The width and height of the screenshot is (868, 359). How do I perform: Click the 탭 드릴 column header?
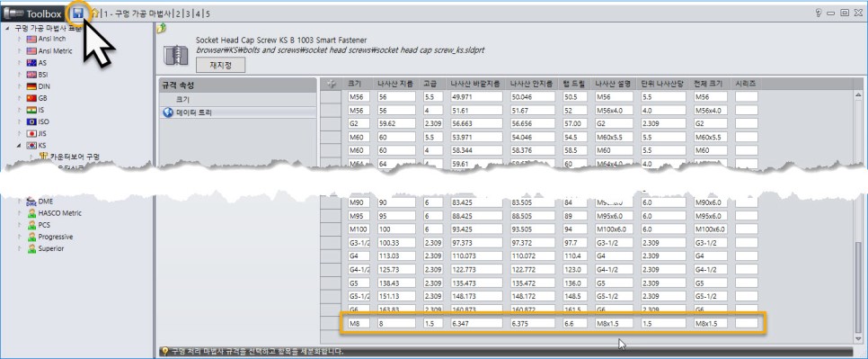(574, 85)
